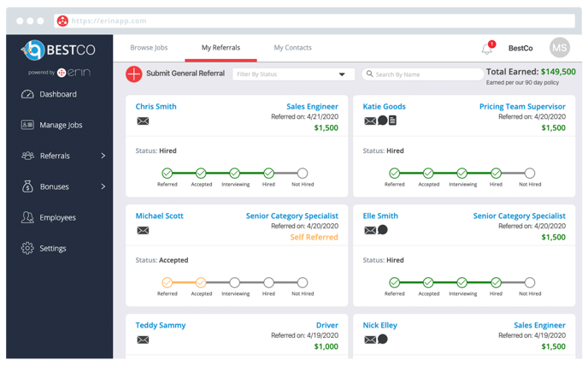Select the My Referrals tab
This screenshot has height=366, width=588.
click(220, 48)
